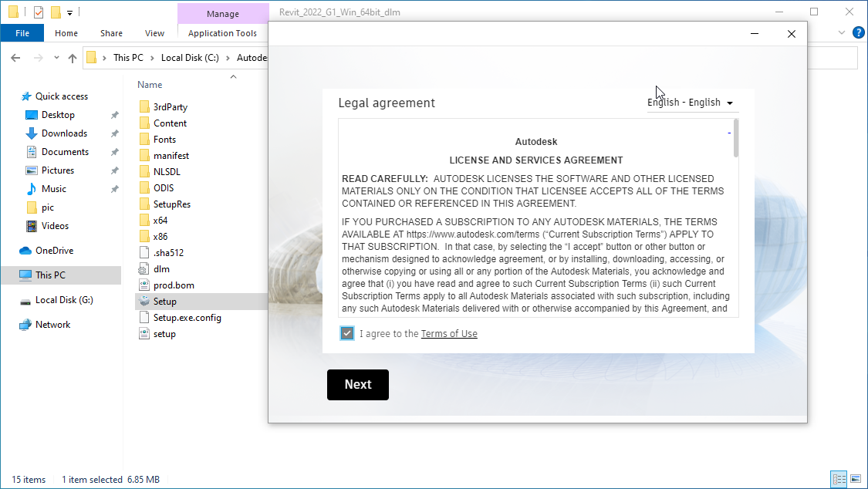The height and width of the screenshot is (489, 868).
Task: Open the recent locations dropdown arrow
Action: [x=56, y=58]
